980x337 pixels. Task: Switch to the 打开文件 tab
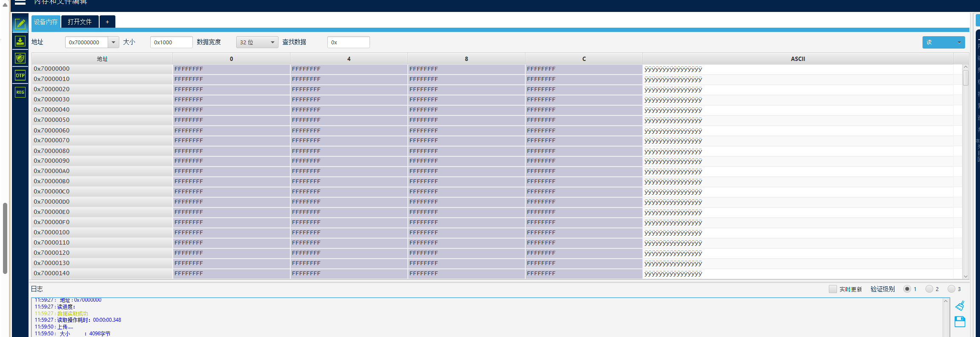80,22
